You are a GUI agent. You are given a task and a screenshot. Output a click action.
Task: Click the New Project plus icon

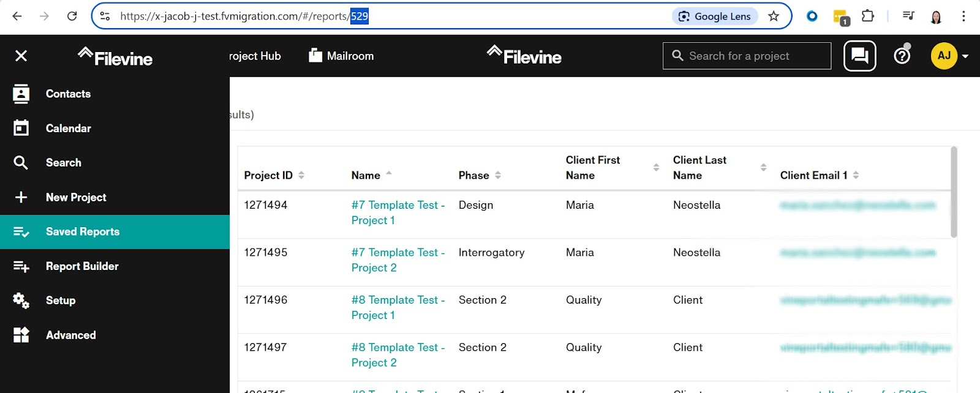pos(21,197)
